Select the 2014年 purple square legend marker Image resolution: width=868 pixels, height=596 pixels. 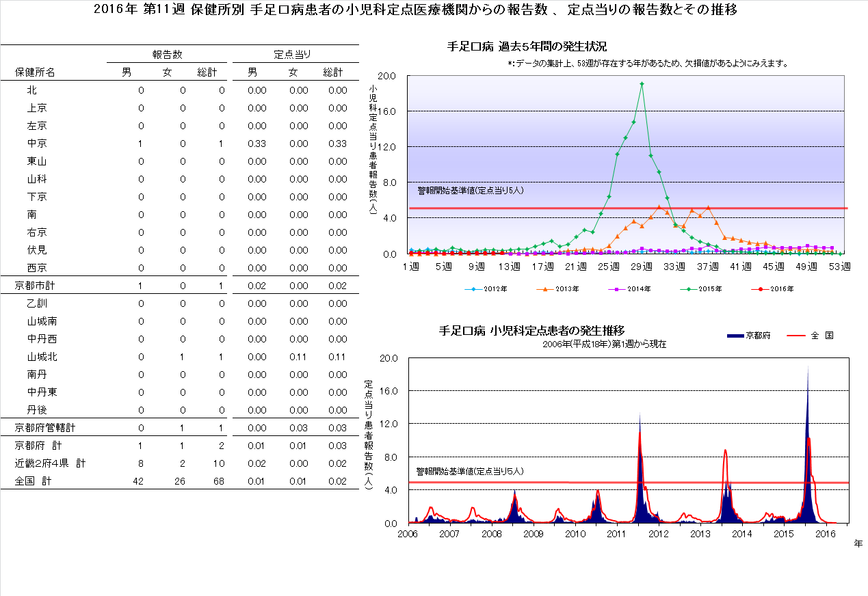[618, 289]
